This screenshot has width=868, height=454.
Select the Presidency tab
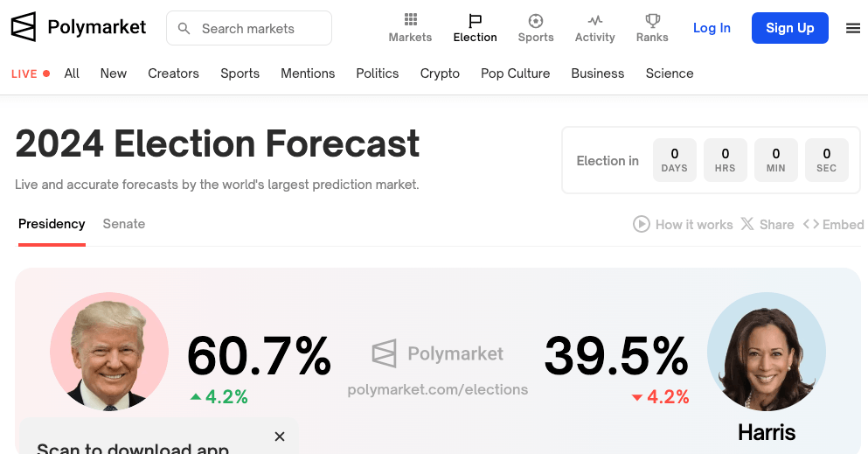click(52, 224)
